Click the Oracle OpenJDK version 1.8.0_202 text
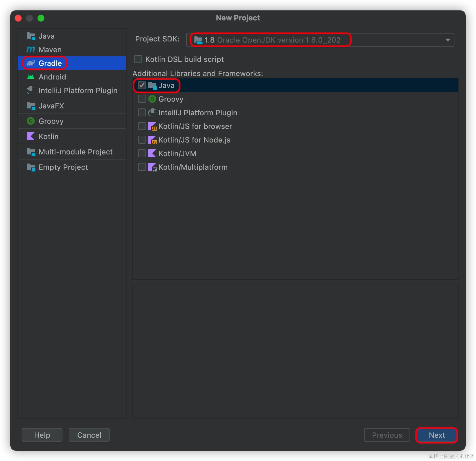 pos(279,40)
